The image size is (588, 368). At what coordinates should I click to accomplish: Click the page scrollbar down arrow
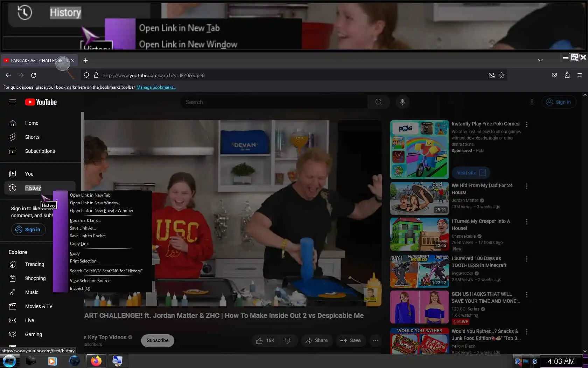coord(585,351)
